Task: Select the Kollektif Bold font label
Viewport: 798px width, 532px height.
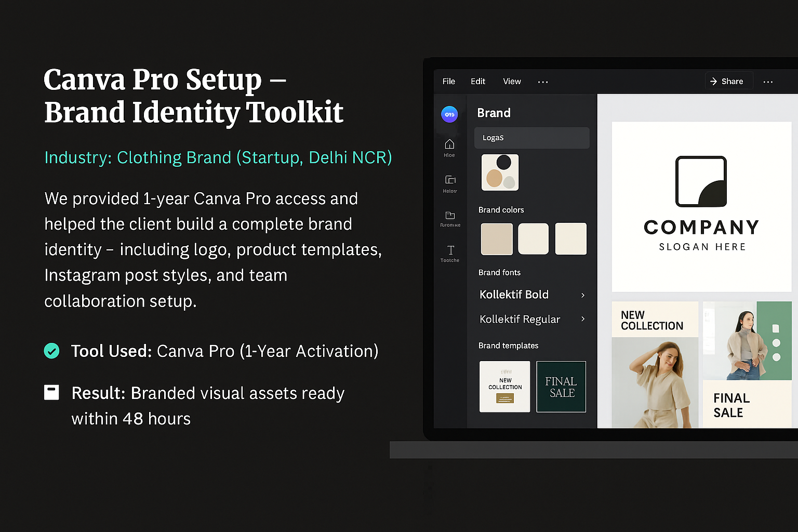Action: (514, 295)
